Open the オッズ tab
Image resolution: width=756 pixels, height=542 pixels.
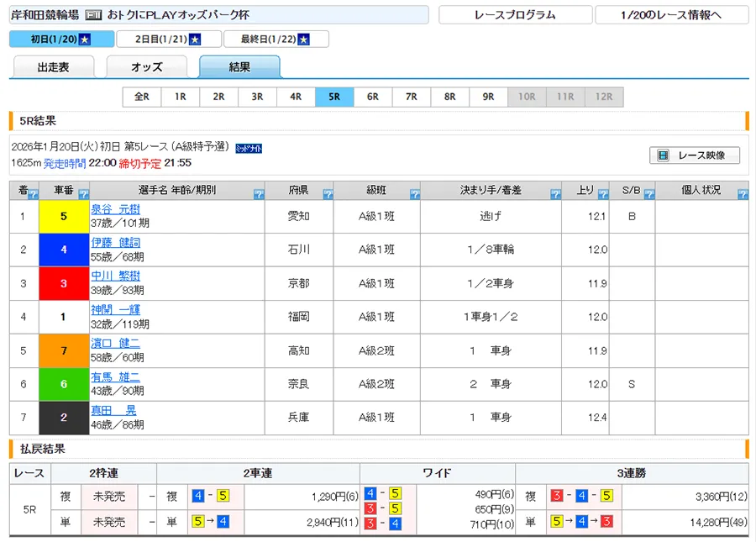(146, 67)
